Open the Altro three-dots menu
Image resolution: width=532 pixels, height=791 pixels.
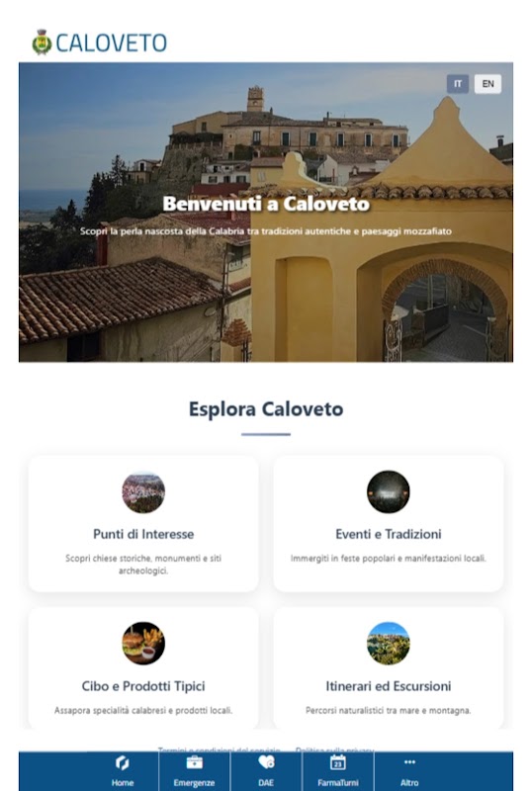point(409,761)
